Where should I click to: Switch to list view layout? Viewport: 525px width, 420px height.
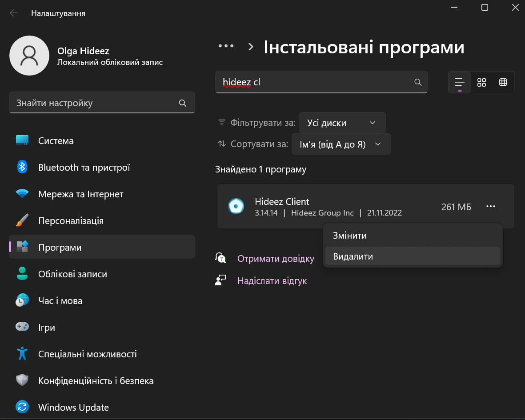460,82
